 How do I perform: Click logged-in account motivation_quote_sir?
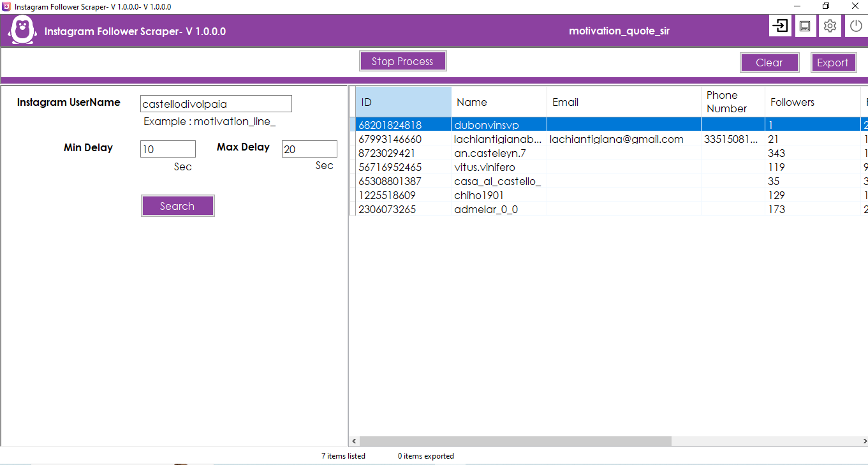(619, 31)
